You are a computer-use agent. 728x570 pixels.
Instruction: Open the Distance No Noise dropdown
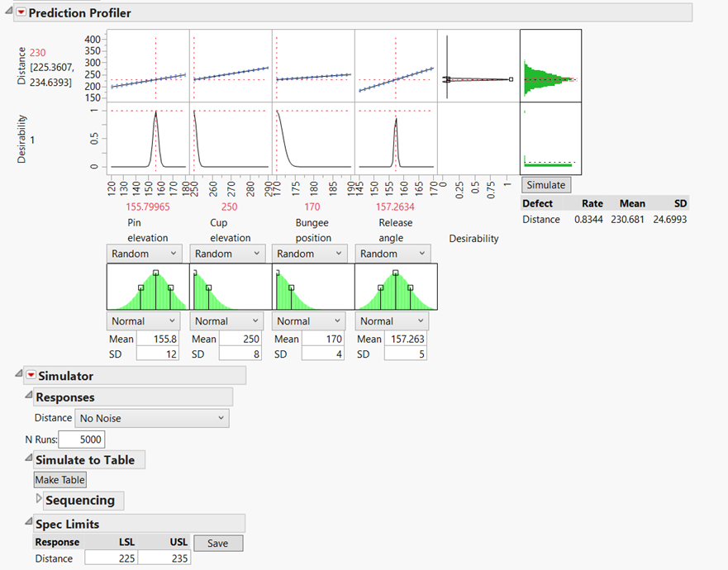coord(152,418)
